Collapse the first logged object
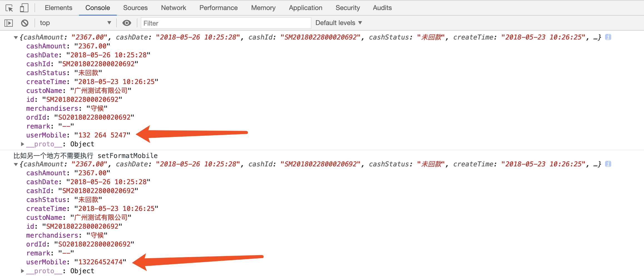This screenshot has height=276, width=644. [16, 37]
